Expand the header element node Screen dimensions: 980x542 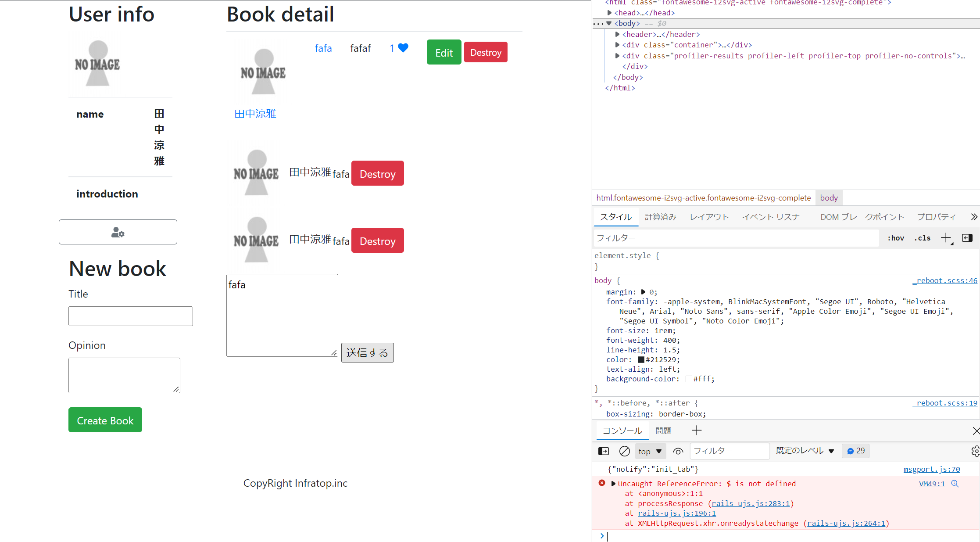click(618, 34)
